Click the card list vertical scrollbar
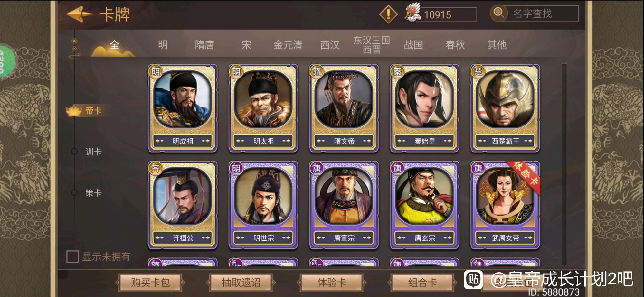Viewport: 644px width, 297px height. (x=564, y=165)
